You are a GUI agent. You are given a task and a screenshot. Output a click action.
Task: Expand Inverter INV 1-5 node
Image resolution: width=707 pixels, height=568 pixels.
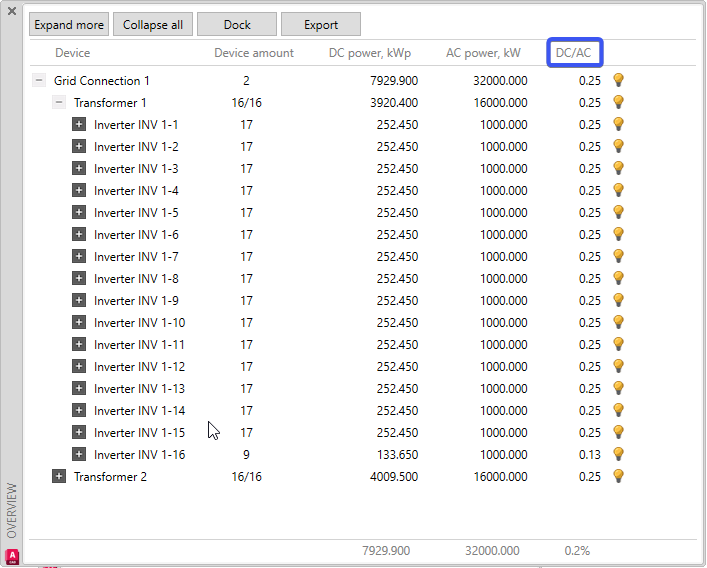point(79,213)
